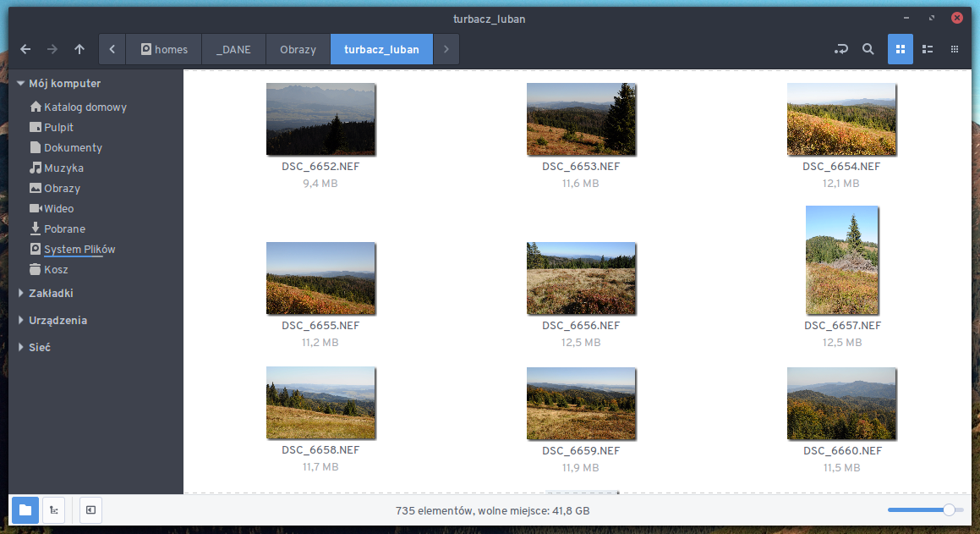Image resolution: width=980 pixels, height=534 pixels.
Task: Select DSC_6658.NEF thumbnail
Action: coord(320,403)
